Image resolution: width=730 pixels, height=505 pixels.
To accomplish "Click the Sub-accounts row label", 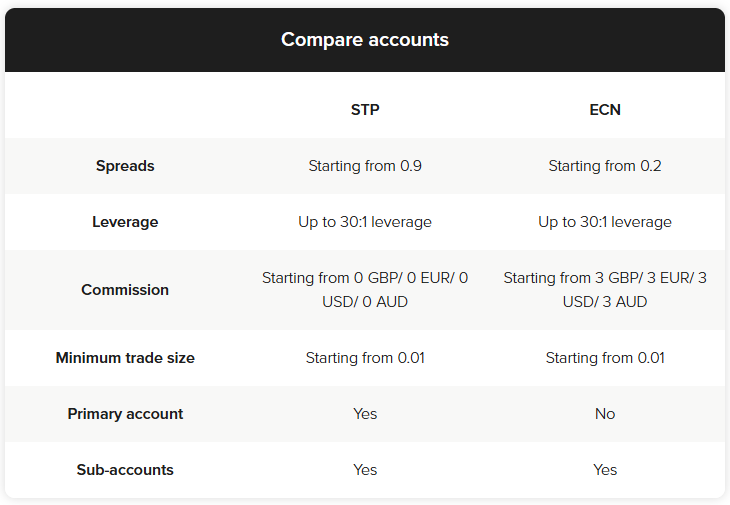I will click(x=125, y=470).
